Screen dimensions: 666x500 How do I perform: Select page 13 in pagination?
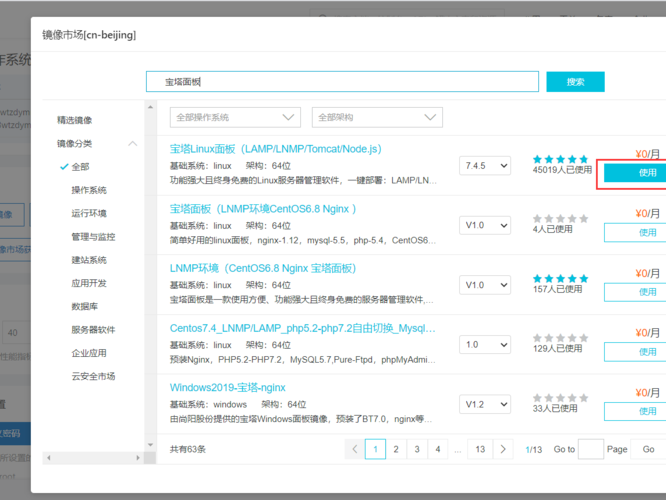(480, 449)
